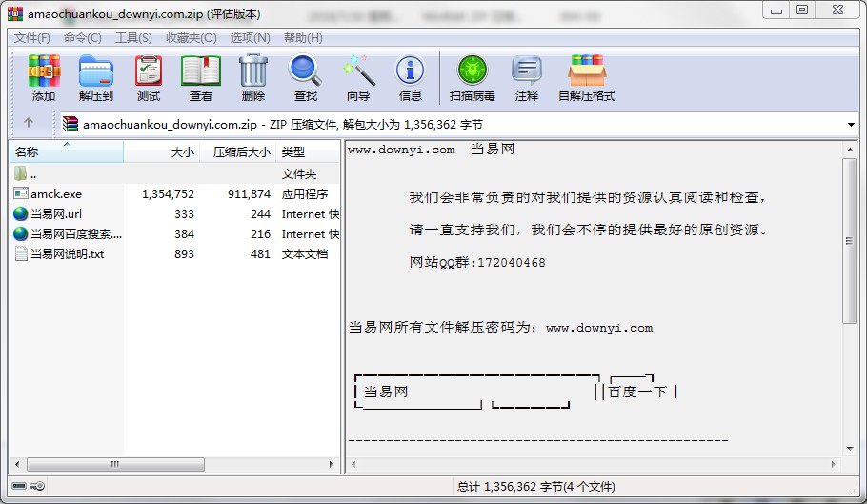Click the Extract To (解压到) icon

(95, 71)
